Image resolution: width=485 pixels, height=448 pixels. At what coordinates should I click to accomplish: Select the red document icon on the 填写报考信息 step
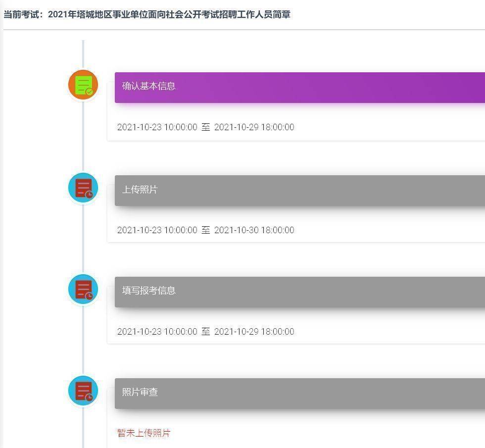pos(82,289)
